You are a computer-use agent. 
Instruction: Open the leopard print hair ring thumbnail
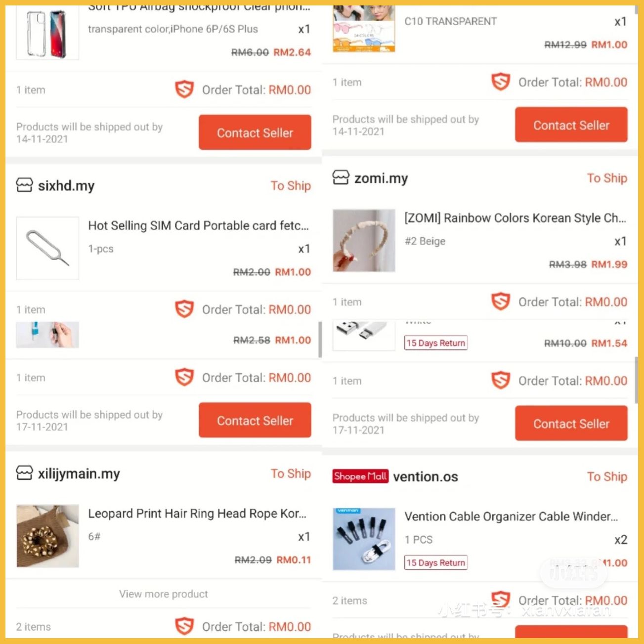47,536
